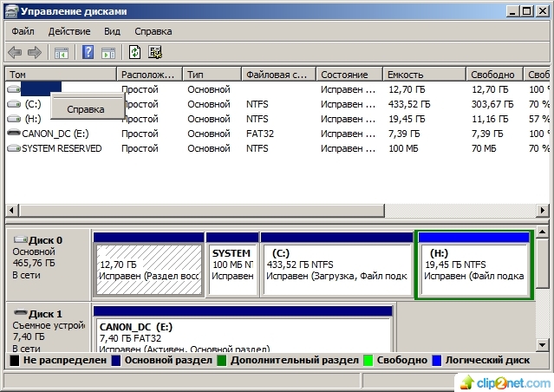Open the Действие menu
The image size is (554, 392).
(69, 30)
